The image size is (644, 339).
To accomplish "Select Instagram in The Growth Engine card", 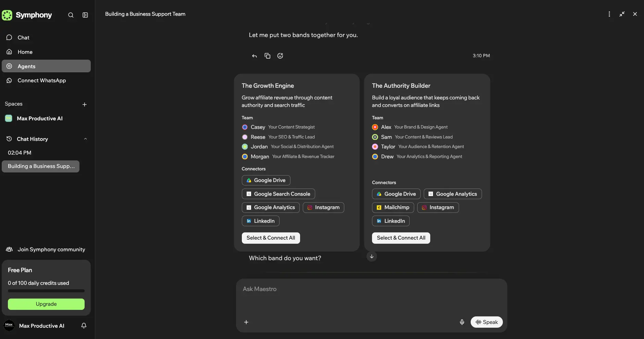I will [323, 207].
